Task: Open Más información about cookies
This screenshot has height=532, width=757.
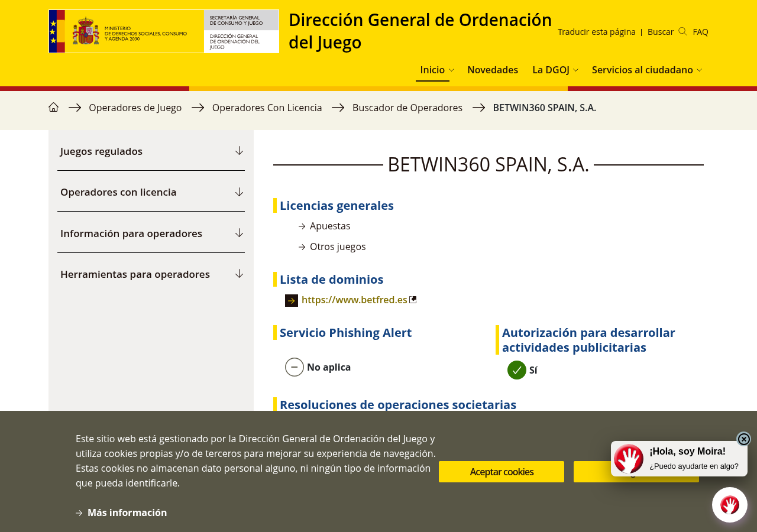Action: (x=127, y=512)
